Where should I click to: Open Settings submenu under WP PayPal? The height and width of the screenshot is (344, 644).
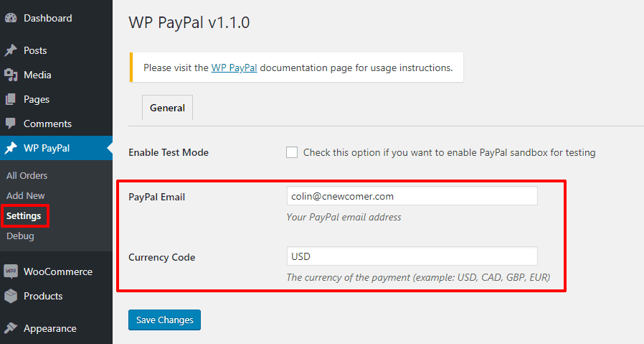[x=24, y=215]
